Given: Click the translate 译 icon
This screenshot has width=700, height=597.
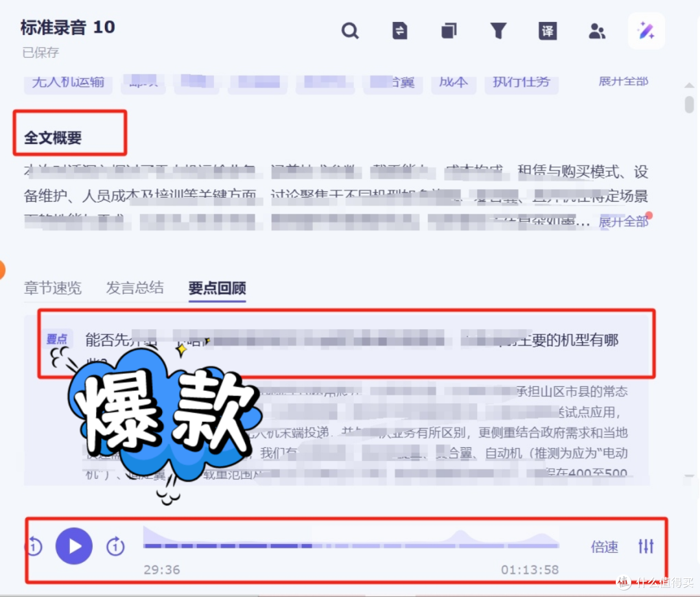Looking at the screenshot, I should (x=547, y=31).
